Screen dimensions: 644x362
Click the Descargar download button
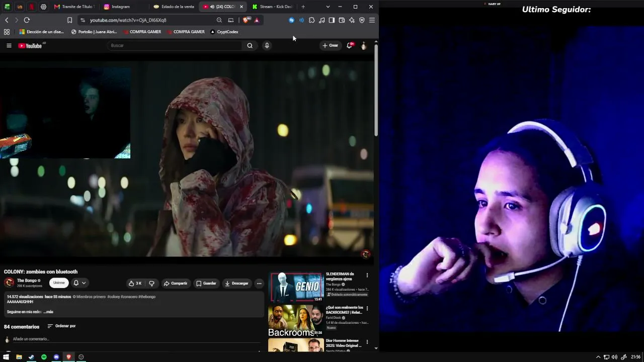(236, 283)
